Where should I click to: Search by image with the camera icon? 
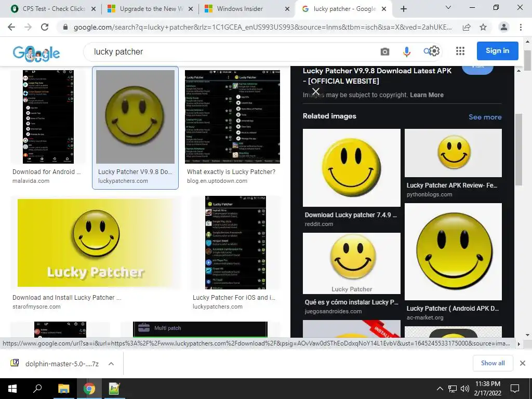(385, 51)
